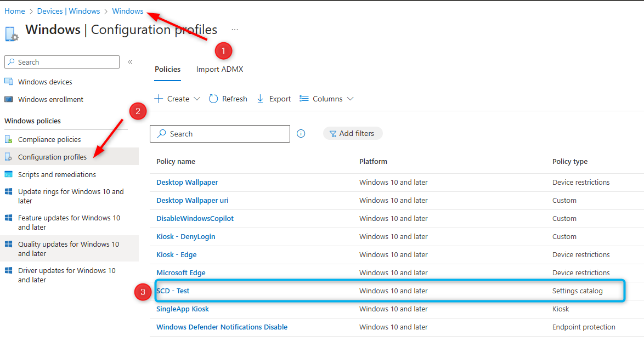Screen dimensions: 644x341
Task: Open Windows devices in sidebar
Action: coord(45,82)
